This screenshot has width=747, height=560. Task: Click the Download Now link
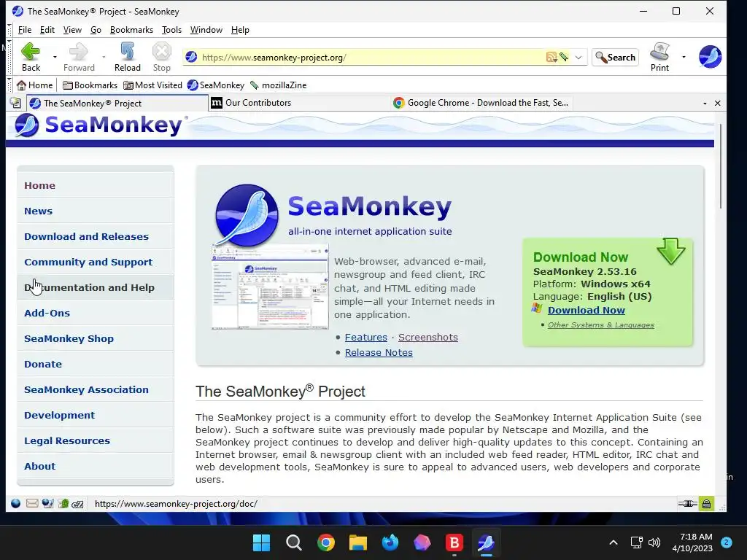click(586, 310)
